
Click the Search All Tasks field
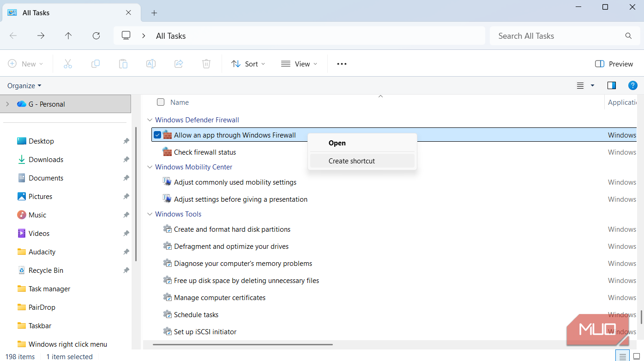tap(565, 36)
